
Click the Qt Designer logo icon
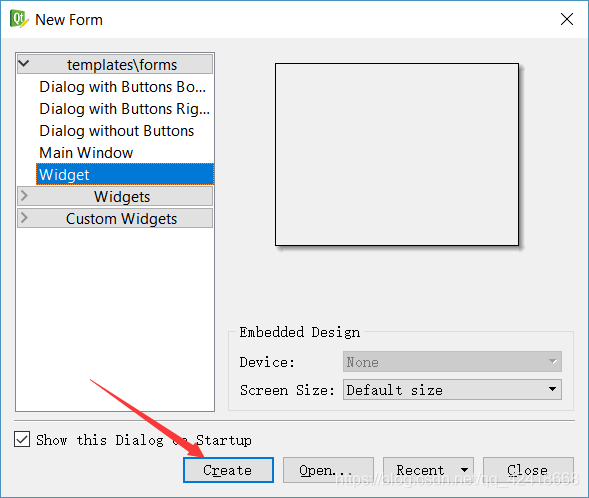[19, 19]
